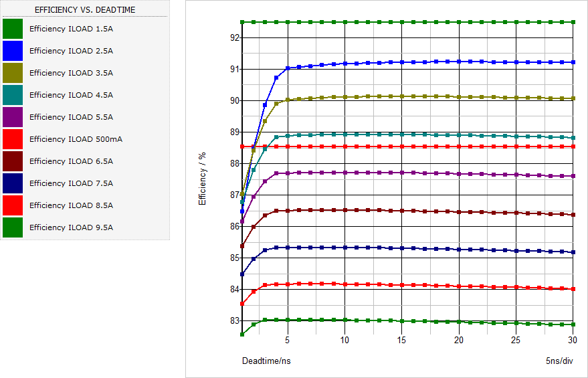Click the 'Efficiency ILOAD 9.5A' legend label
588x378 pixels.
click(71, 227)
